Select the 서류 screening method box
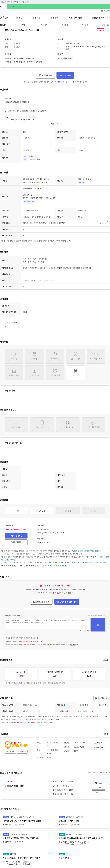The height and width of the screenshot is (868, 110). click(16, 511)
